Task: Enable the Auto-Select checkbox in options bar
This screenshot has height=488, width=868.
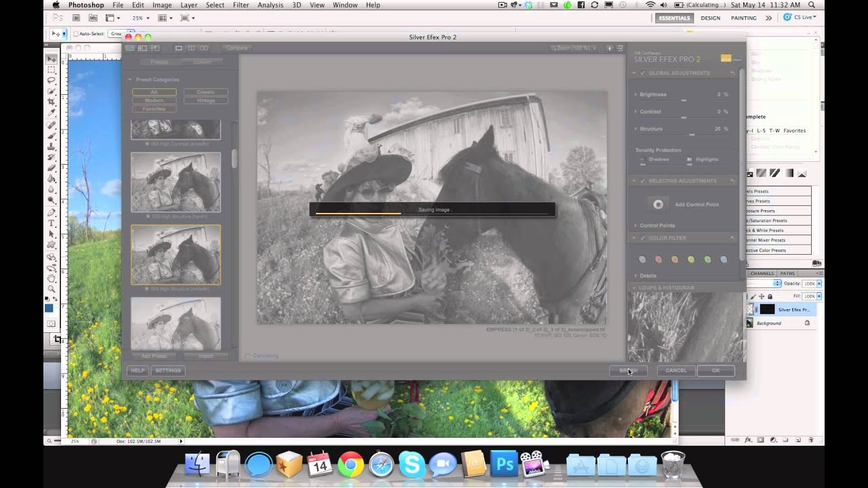Action: click(x=76, y=33)
